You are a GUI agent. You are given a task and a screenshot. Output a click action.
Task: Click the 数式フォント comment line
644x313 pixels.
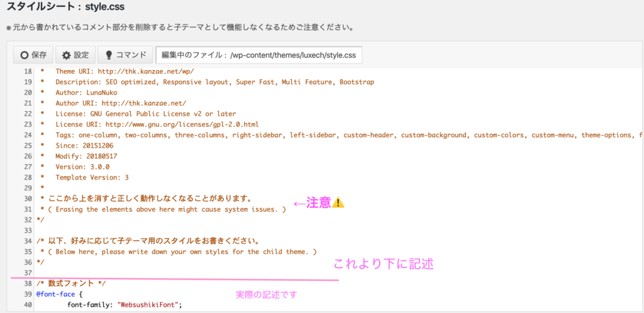pos(71,283)
